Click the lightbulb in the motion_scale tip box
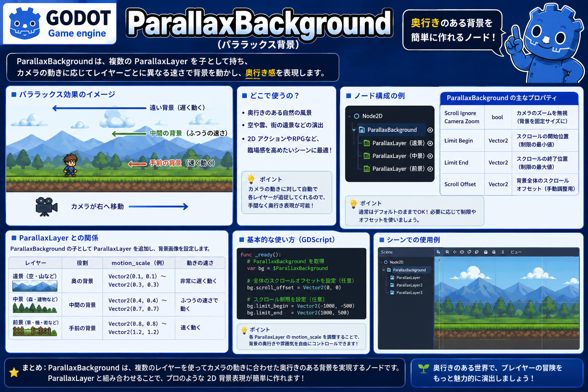 tap(244, 330)
